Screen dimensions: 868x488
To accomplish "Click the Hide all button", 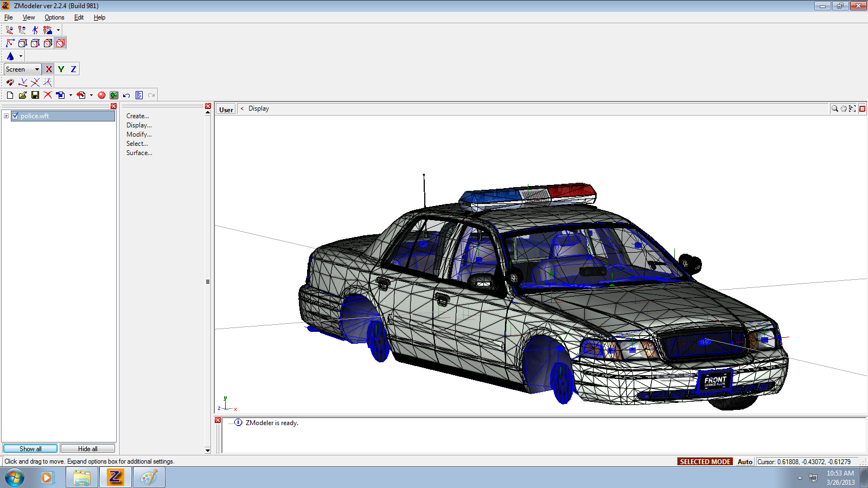I will point(87,448).
